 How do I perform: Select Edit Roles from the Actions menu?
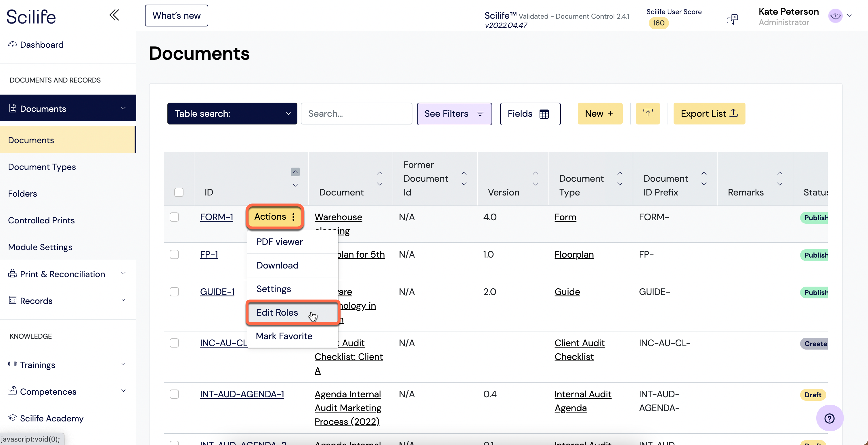(277, 312)
